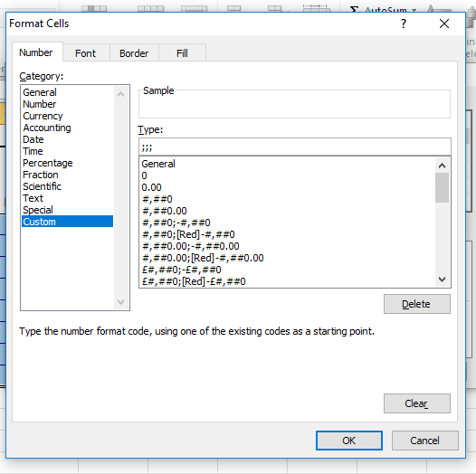The width and height of the screenshot is (476, 474).
Task: Choose the #,##0;[Red]-#,##0 format code
Action: 188,234
